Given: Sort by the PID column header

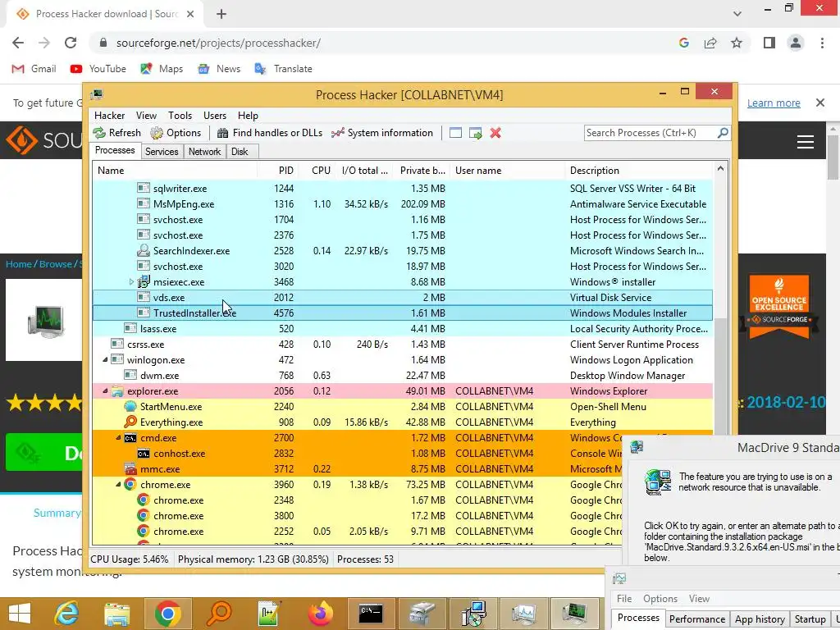Looking at the screenshot, I should point(277,171).
